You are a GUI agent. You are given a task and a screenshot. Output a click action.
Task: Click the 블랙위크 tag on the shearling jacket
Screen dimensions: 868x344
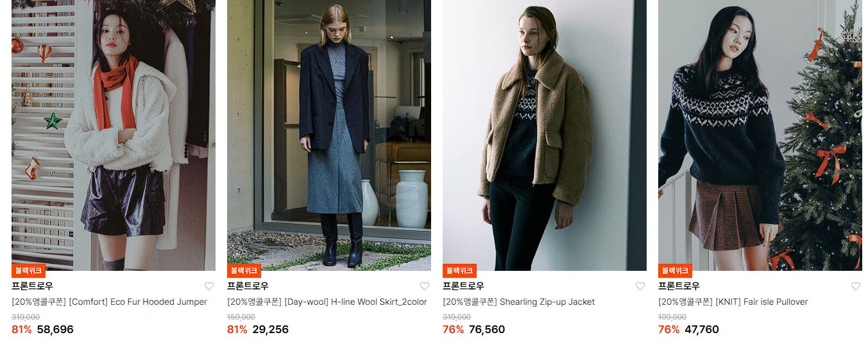(x=459, y=271)
